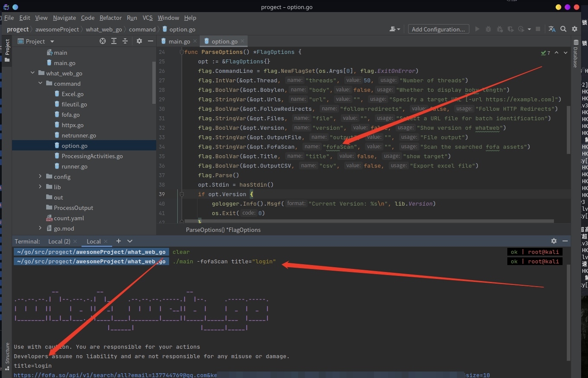Screen dimensions: 588x378
Task: Click the Debug bug icon
Action: [x=488, y=29]
